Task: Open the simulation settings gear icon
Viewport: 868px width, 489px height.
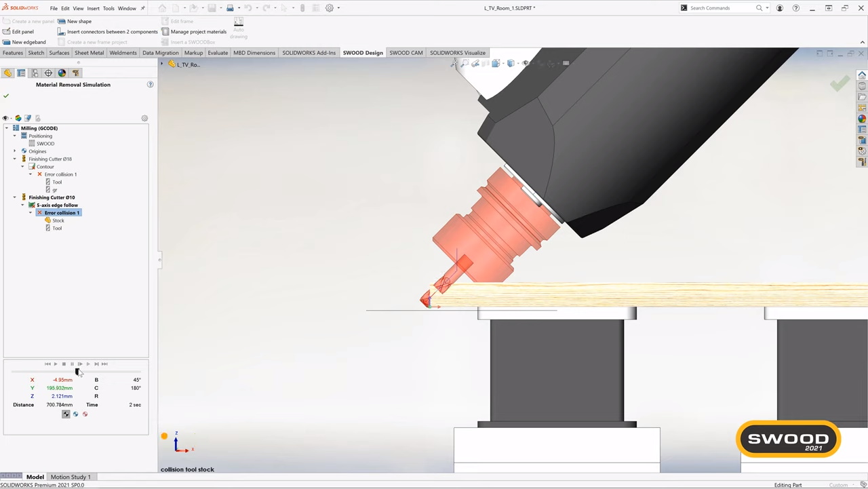Action: click(x=144, y=119)
